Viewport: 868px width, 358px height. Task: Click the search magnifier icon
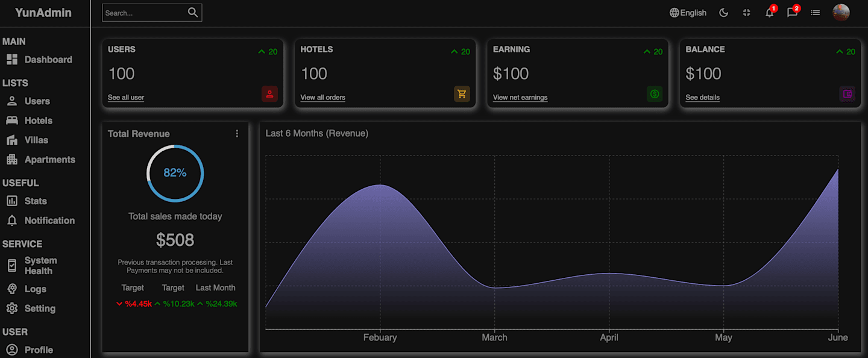(193, 13)
